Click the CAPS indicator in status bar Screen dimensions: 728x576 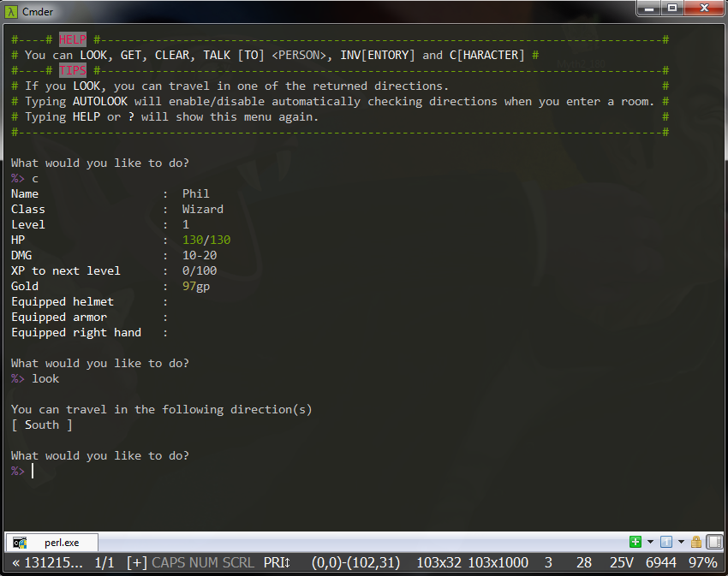169,562
